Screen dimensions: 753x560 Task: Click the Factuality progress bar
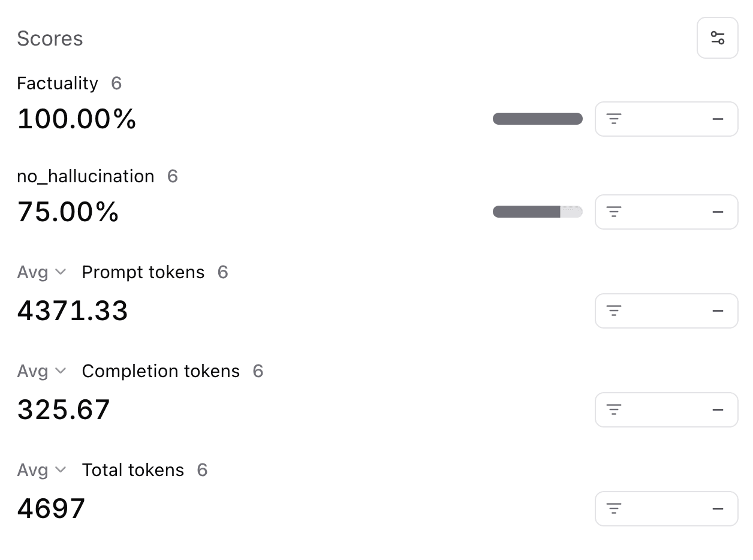tap(537, 119)
